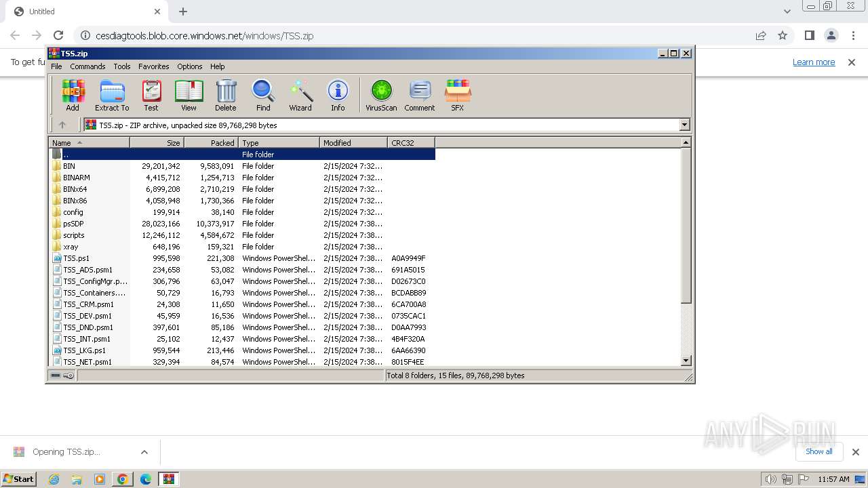868x488 pixels.
Task: Click the Chrome address bar URL
Action: tap(204, 35)
